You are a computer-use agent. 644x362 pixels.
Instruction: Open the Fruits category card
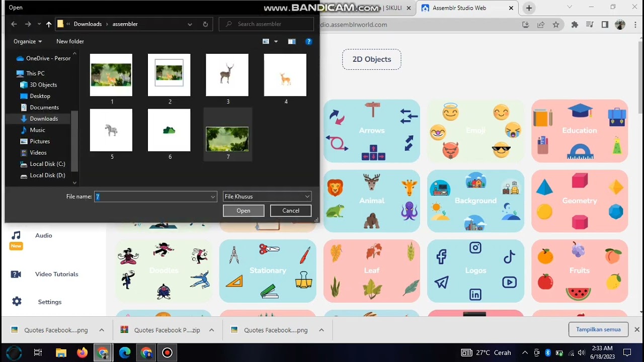coord(580,270)
